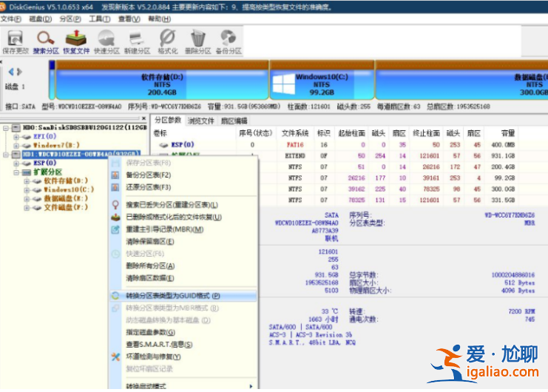Image resolution: width=548 pixels, height=392 pixels.
Task: Click the DiskGenius app icon in the title bar
Action: 2,7
